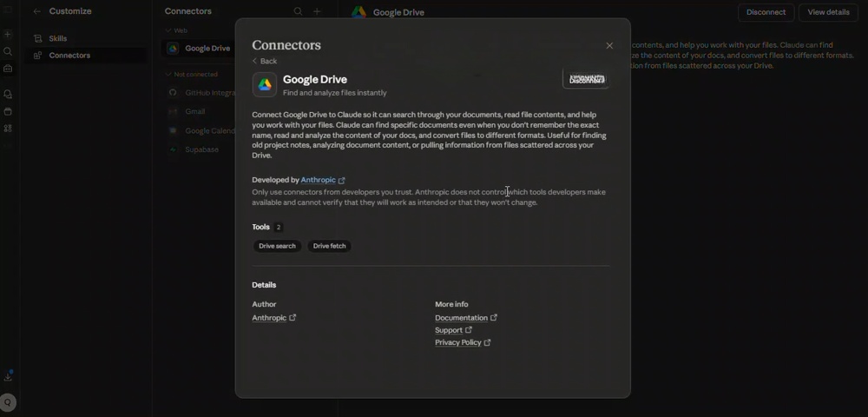Click the Supabase logo in the list
This screenshot has width=868, height=417.
(174, 149)
